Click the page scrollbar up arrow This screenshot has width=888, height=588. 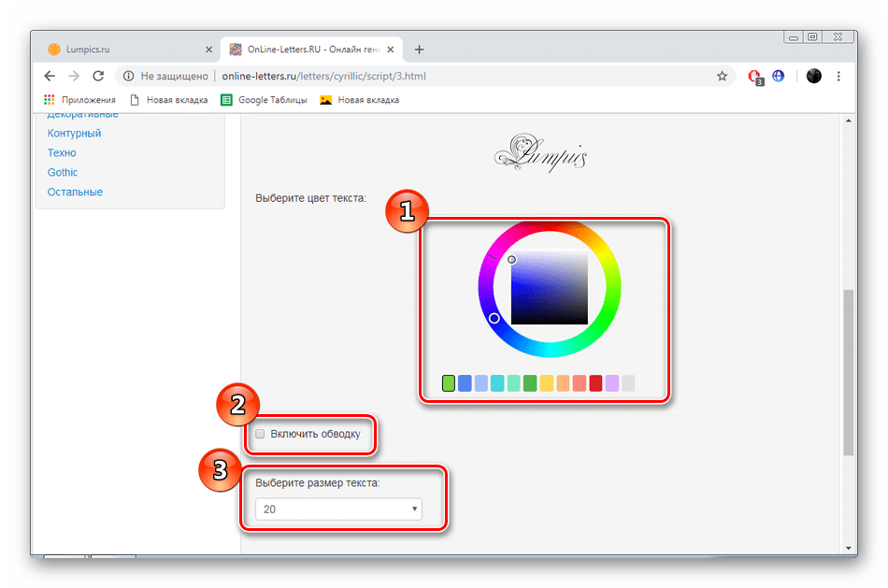click(x=849, y=121)
